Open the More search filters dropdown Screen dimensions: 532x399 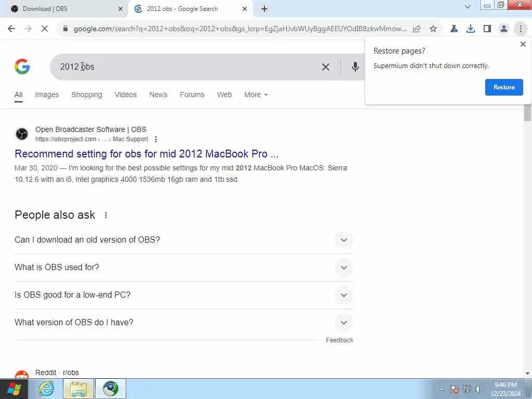click(x=256, y=95)
